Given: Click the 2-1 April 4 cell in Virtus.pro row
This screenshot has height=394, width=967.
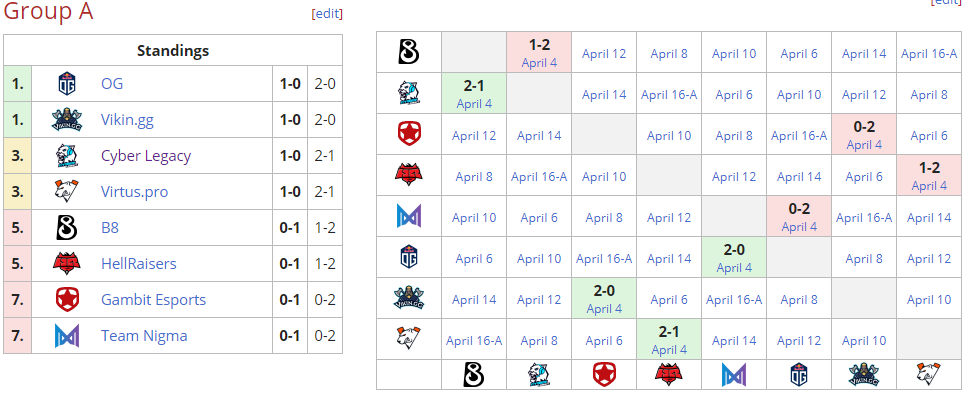Looking at the screenshot, I should [669, 340].
